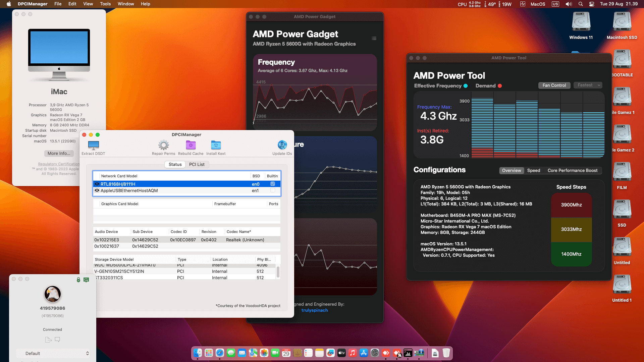Open the CPU frequency monitor in menu bar
Viewport: 644px width, 362px height.
coord(469,4)
